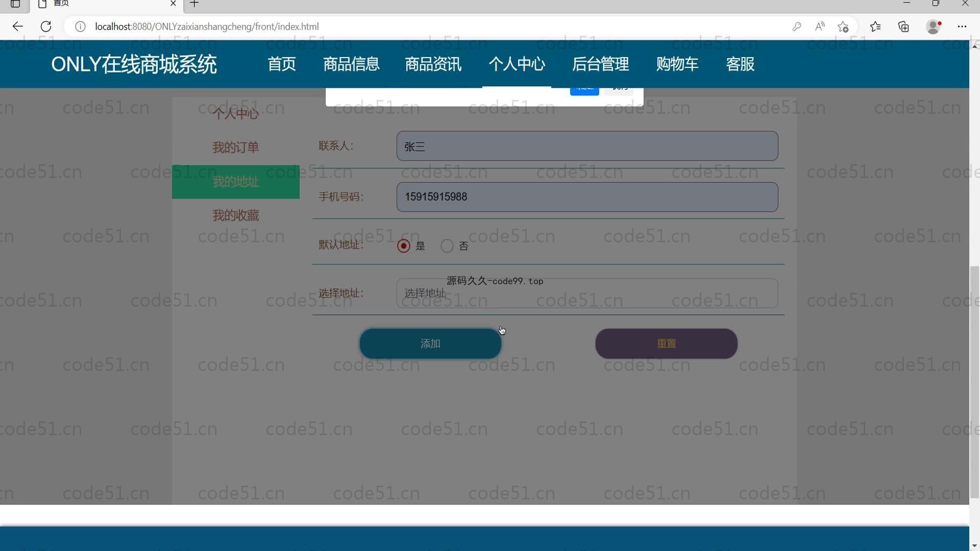Click the scrollbar down arrow
Viewport: 980px width, 551px height.
[x=974, y=546]
